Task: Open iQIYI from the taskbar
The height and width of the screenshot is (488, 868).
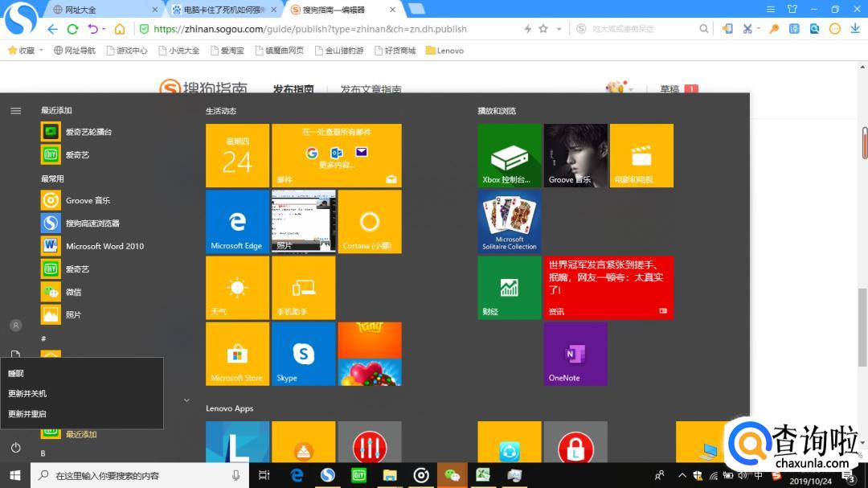Action: [358, 475]
